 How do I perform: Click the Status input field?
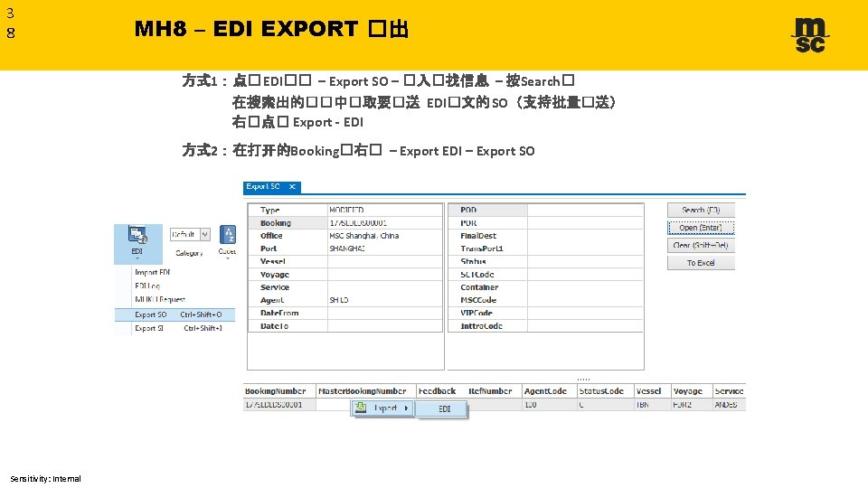[585, 261]
